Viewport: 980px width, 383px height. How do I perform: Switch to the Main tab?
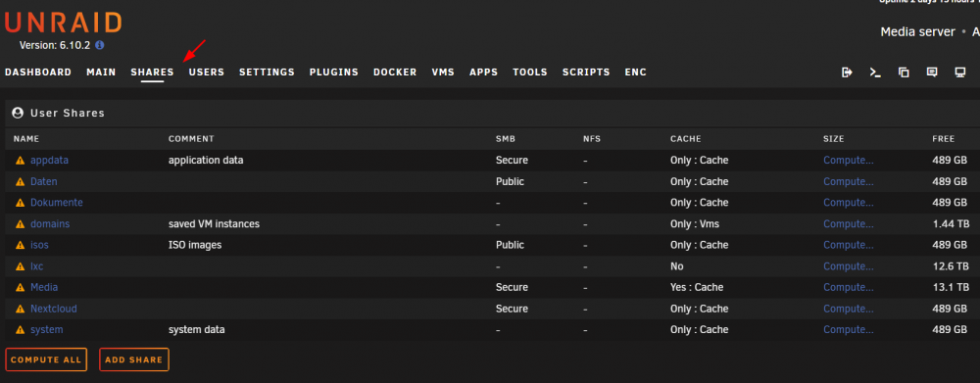(101, 72)
